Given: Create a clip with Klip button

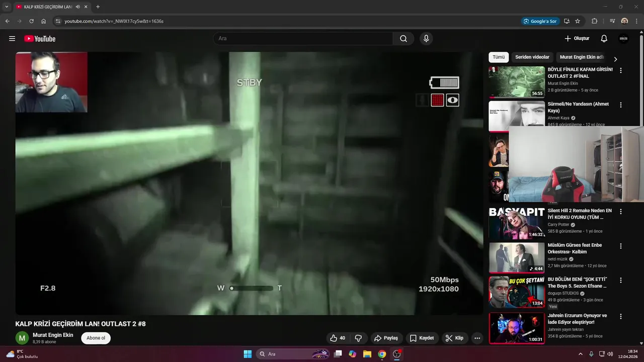Looking at the screenshot, I should pyautogui.click(x=455, y=338).
